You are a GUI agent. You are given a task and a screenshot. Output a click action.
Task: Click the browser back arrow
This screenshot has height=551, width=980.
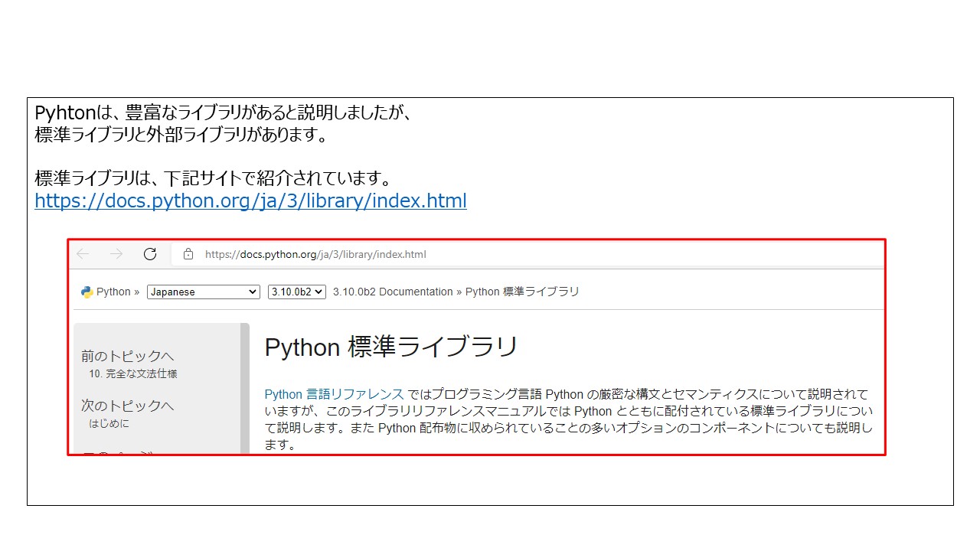[83, 254]
